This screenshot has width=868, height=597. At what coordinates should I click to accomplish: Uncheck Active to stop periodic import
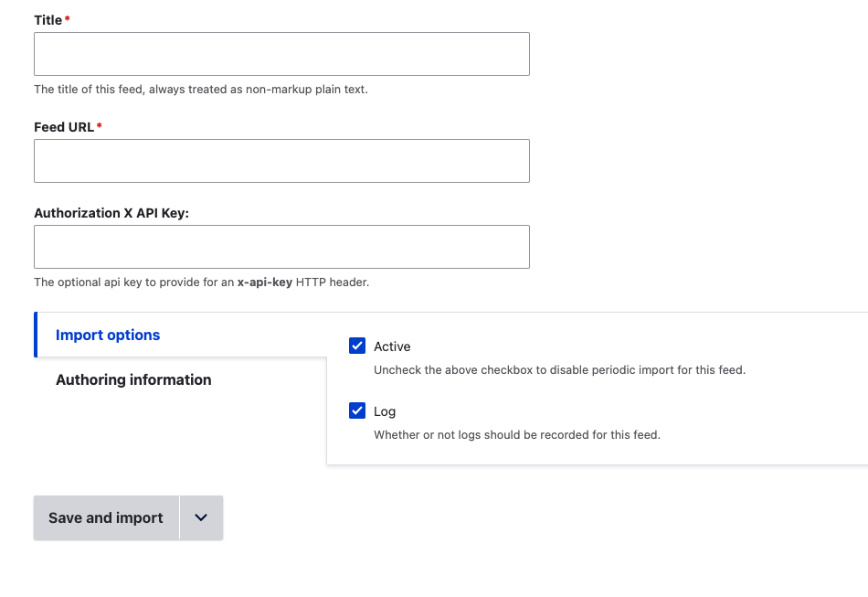click(x=357, y=346)
